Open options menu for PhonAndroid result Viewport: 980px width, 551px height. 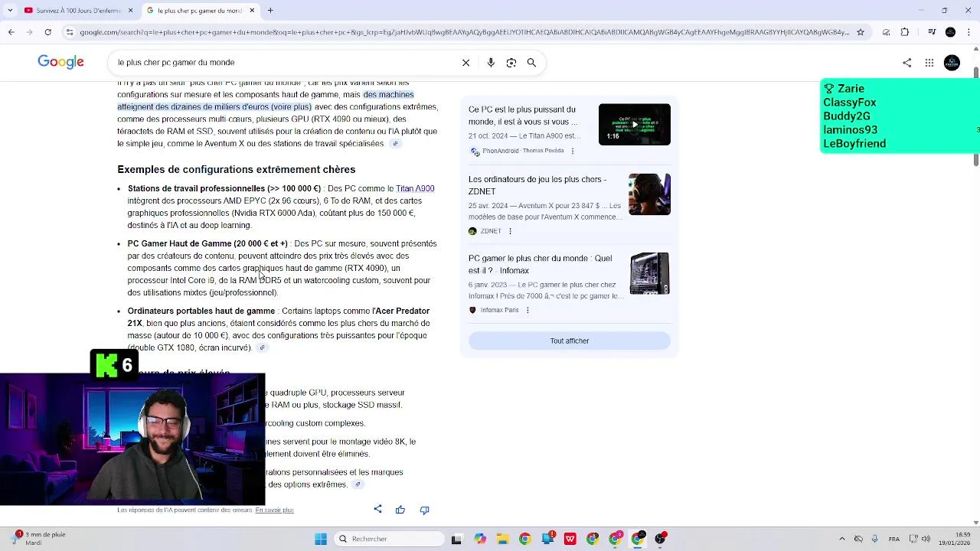573,152
